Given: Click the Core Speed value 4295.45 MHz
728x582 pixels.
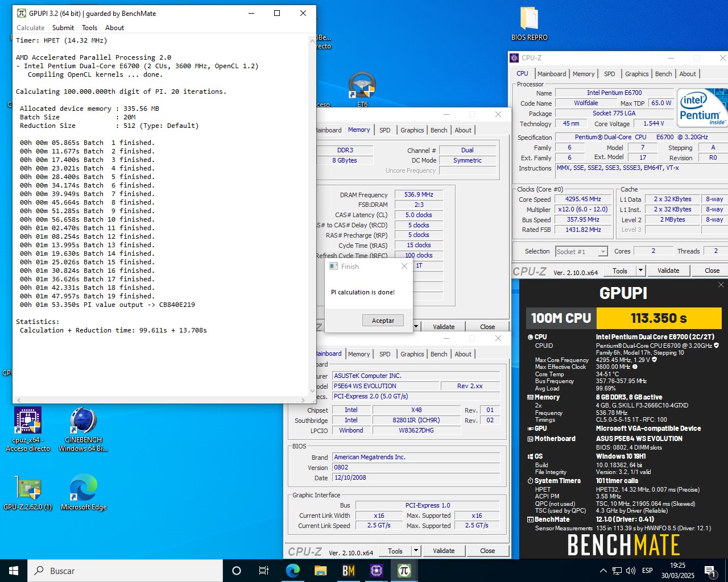Looking at the screenshot, I should coord(583,199).
